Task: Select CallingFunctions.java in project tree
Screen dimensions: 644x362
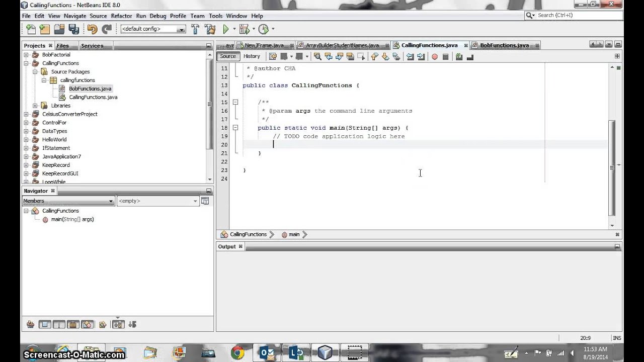Action: click(x=93, y=97)
